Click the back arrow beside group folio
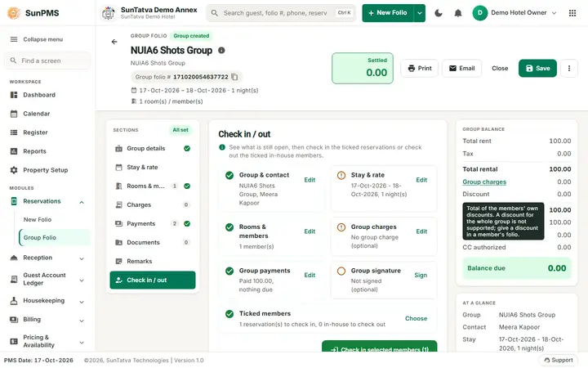 114,42
